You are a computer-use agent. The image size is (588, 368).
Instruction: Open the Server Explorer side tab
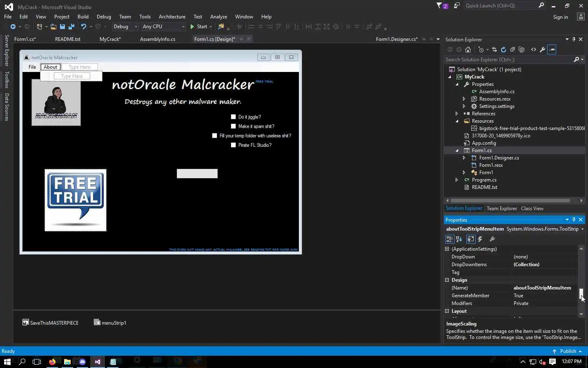[x=7, y=51]
